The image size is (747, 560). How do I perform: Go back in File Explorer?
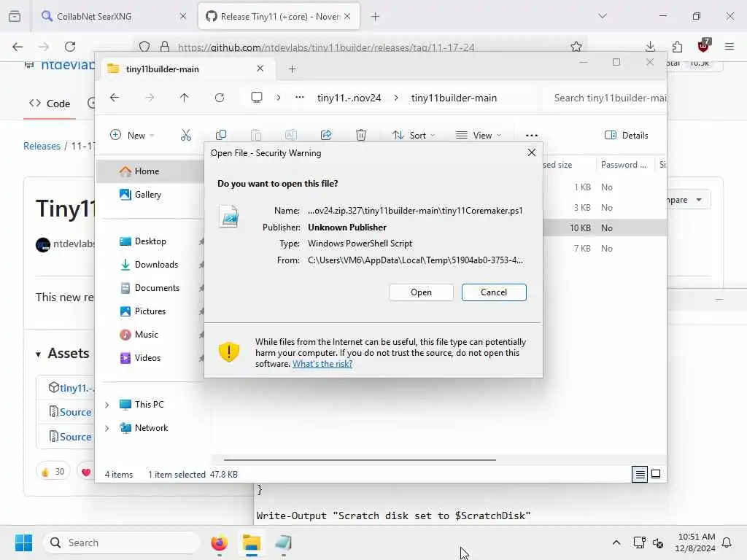coord(115,98)
